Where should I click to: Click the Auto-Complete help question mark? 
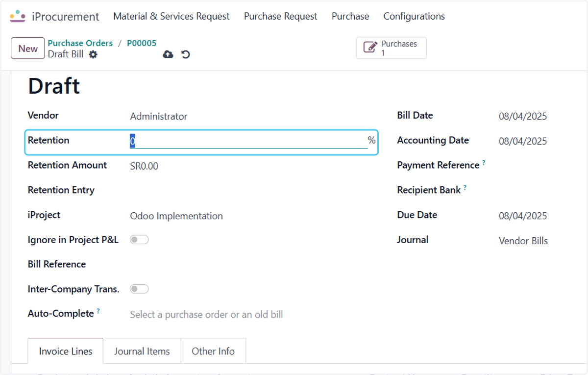coord(98,311)
